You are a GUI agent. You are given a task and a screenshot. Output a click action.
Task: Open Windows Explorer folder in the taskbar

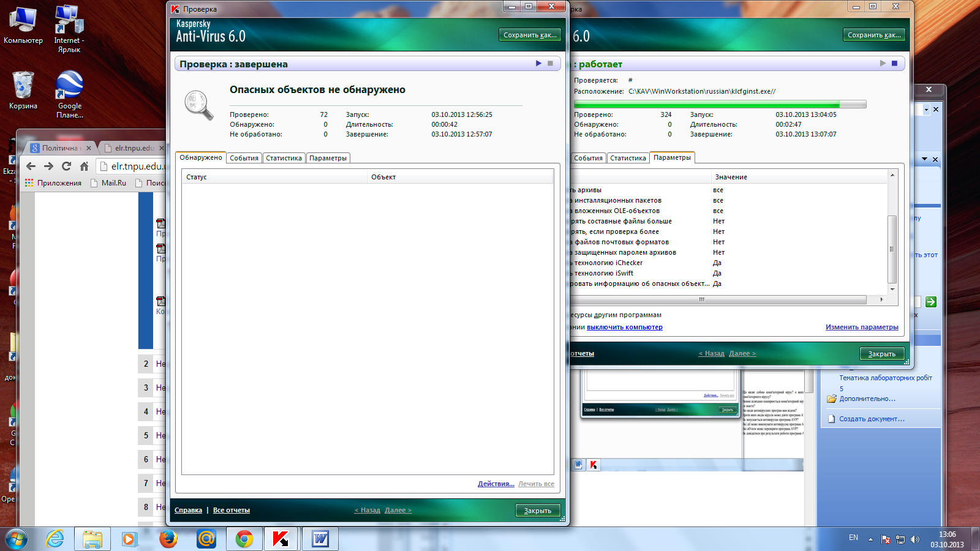(92, 539)
